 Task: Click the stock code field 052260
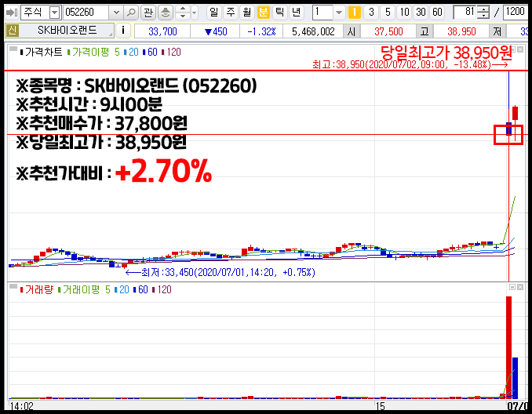pos(86,13)
